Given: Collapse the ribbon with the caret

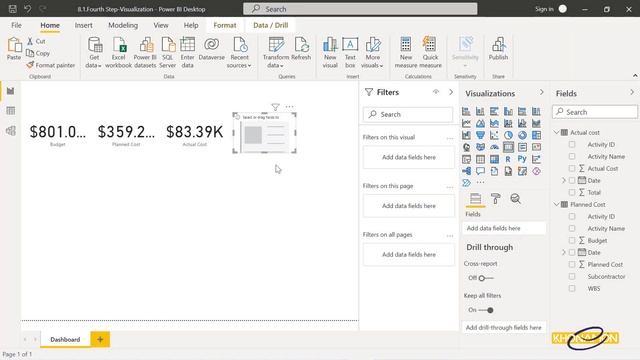Looking at the screenshot, I should point(635,76).
